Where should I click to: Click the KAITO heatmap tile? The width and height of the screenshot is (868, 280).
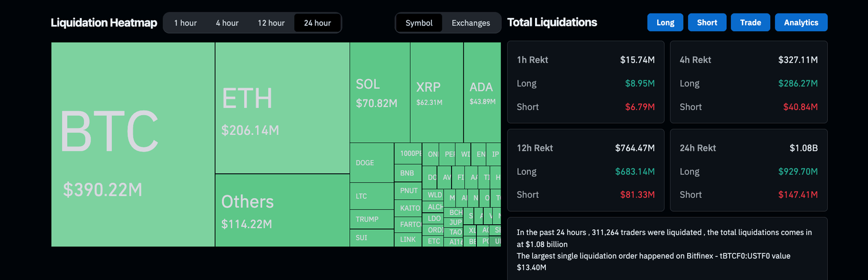[408, 208]
